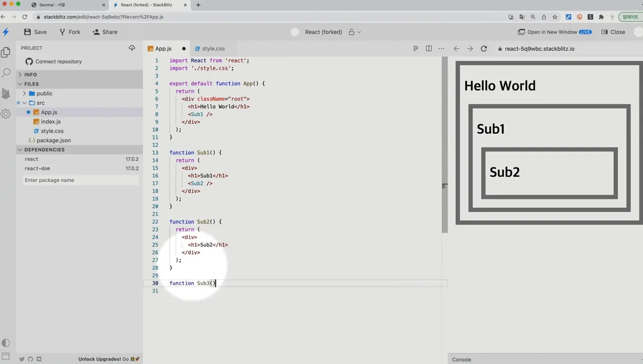643x364 pixels.
Task: Click the editor vertical scrollbar thumb
Action: tap(445, 145)
